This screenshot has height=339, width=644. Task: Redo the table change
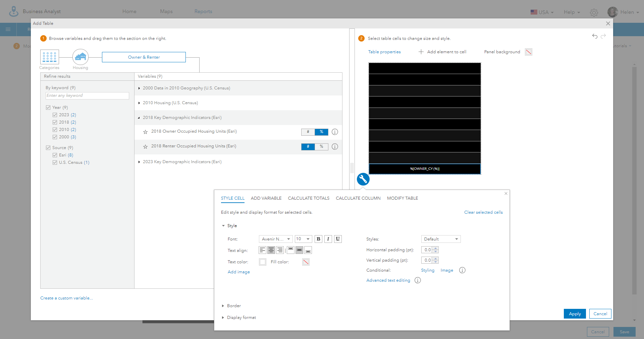603,36
